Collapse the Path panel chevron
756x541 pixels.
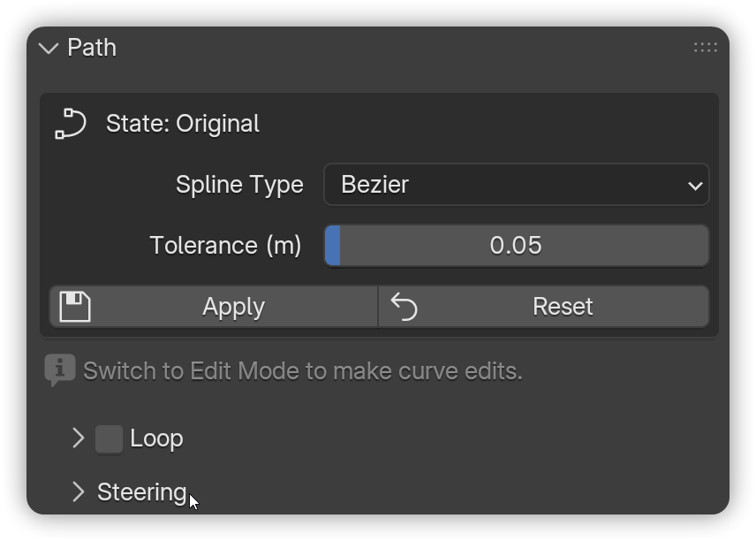[49, 48]
